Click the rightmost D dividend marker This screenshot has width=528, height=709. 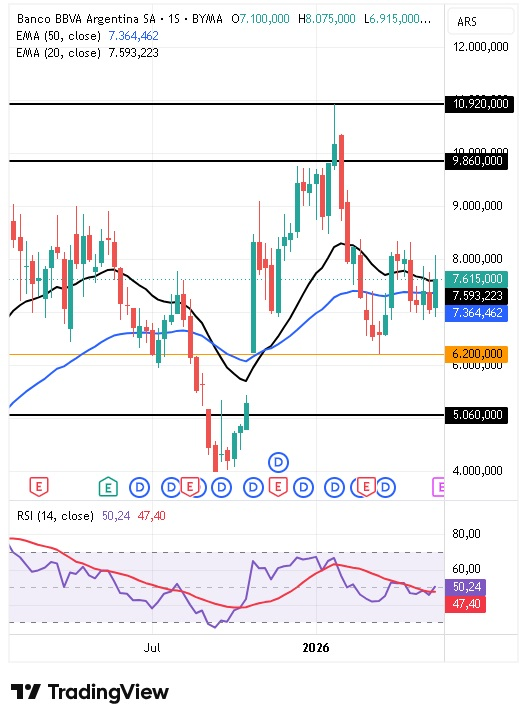386,487
